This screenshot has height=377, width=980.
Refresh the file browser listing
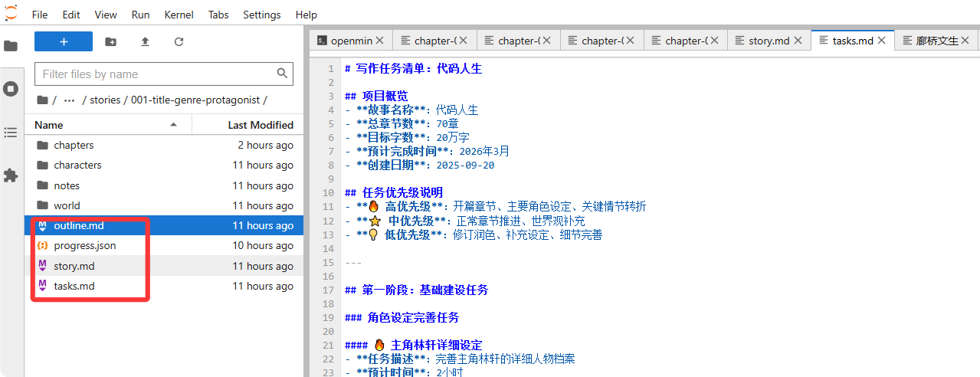coord(179,41)
